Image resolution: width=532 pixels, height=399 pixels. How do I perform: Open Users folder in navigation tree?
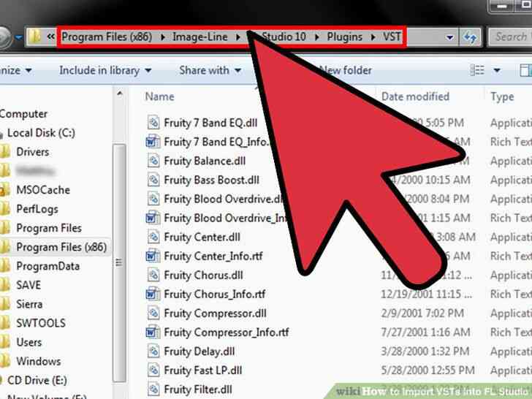28,342
